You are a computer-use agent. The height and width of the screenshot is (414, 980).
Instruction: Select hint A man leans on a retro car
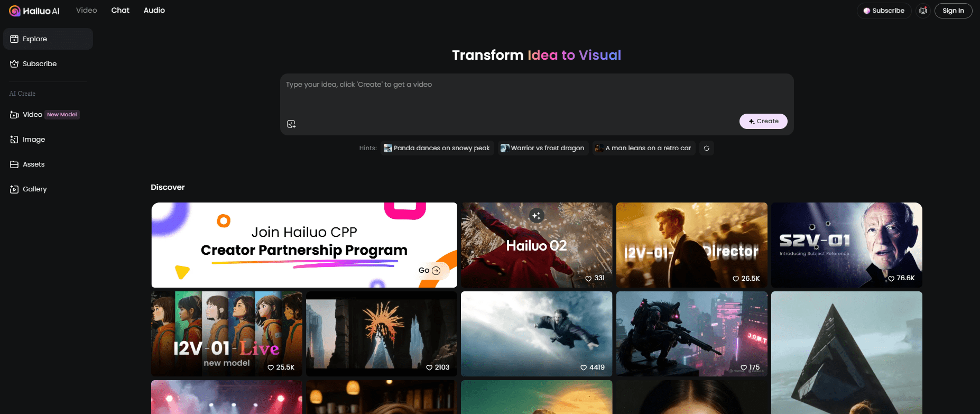[643, 148]
